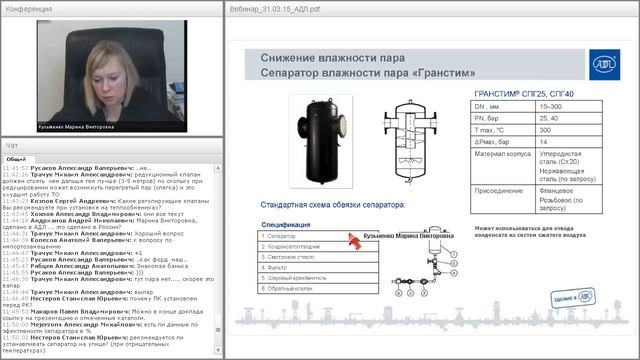Screen dimensions: 640x360
Task: Click the "T max, °C" table cell
Action: click(x=503, y=130)
